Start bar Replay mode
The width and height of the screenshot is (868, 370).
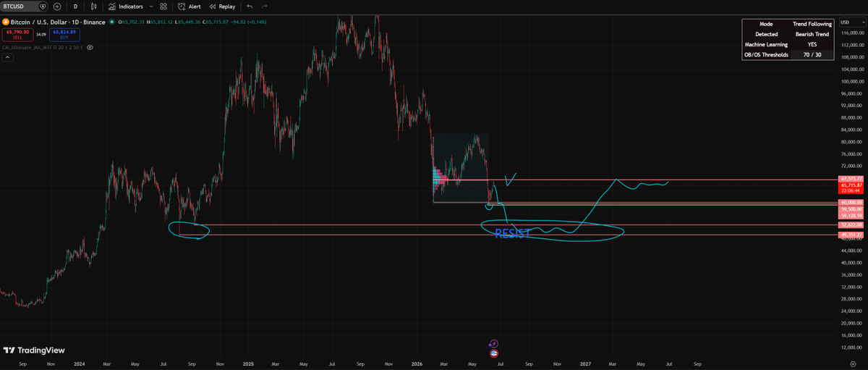[223, 6]
